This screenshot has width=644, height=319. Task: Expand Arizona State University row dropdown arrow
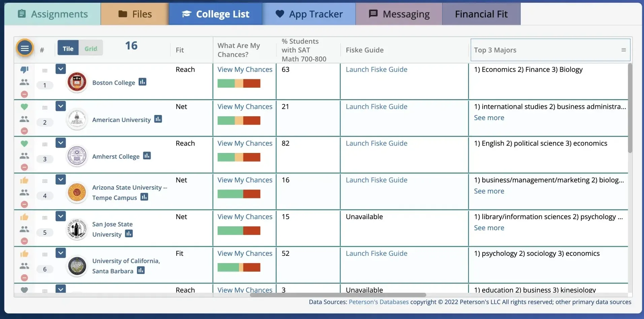pyautogui.click(x=61, y=180)
